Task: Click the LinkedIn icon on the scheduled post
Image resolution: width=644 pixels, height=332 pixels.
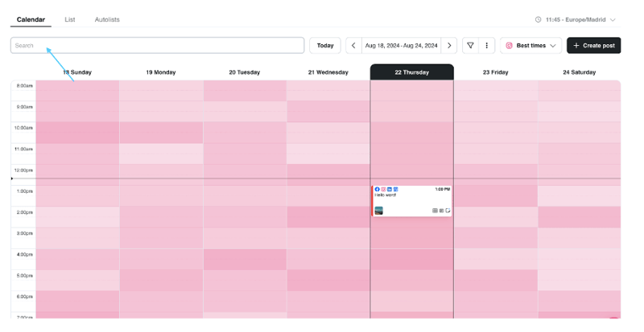Action: point(390,189)
